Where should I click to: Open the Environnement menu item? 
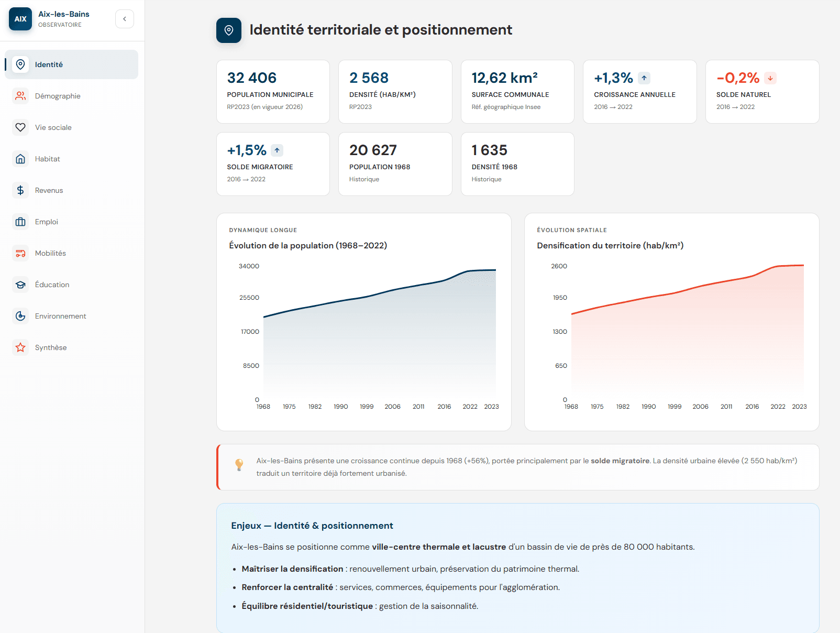tap(60, 316)
